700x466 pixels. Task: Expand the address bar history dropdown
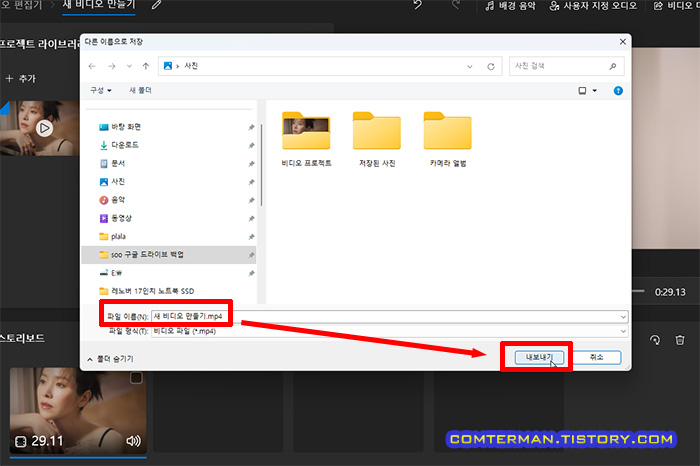coord(470,67)
